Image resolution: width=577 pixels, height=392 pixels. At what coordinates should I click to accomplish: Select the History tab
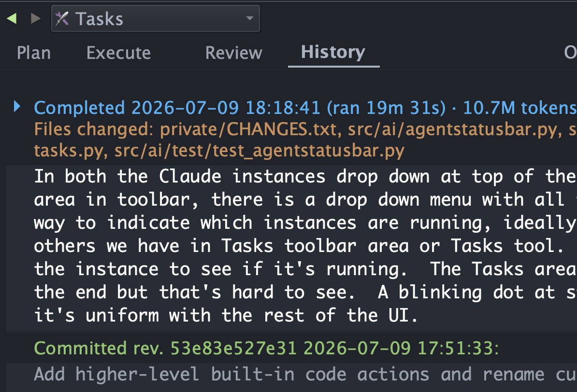coord(333,52)
